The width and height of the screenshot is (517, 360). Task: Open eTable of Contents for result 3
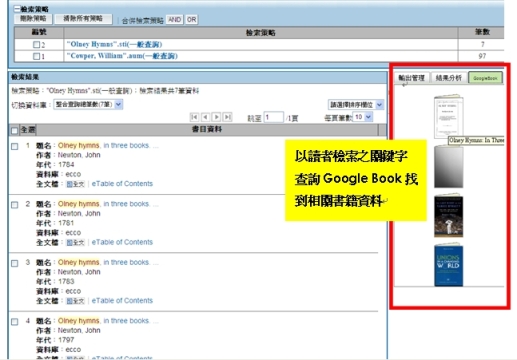click(x=122, y=301)
